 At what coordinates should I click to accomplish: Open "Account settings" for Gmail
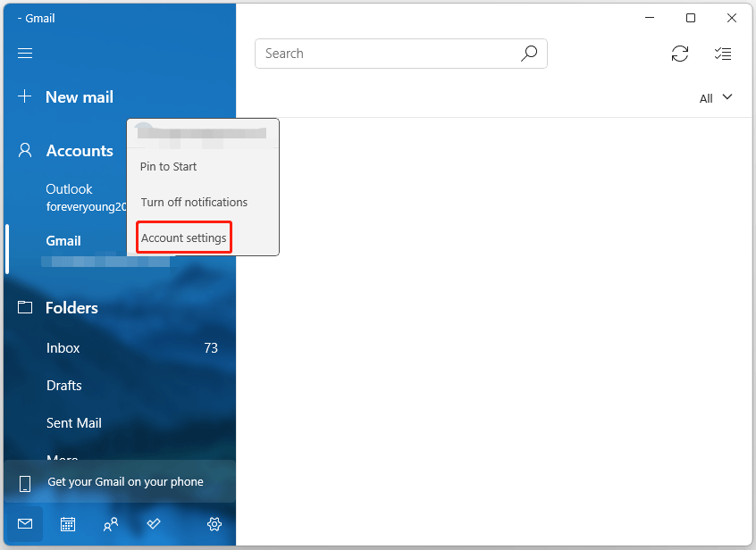(x=183, y=237)
